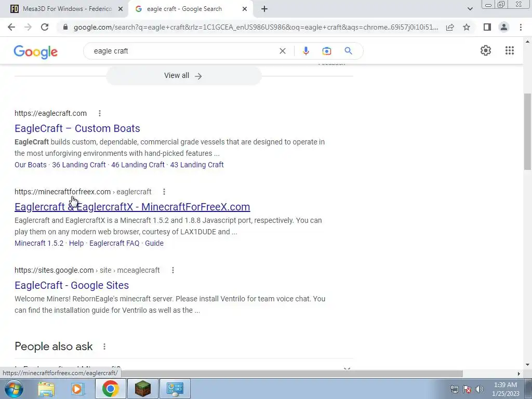Open the Chrome side panel
532x399 pixels.
(487, 27)
